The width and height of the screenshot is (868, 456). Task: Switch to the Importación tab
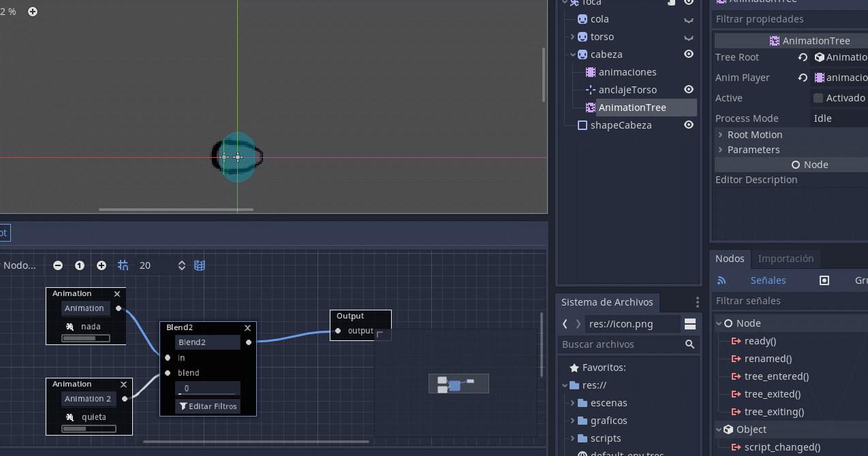click(786, 259)
